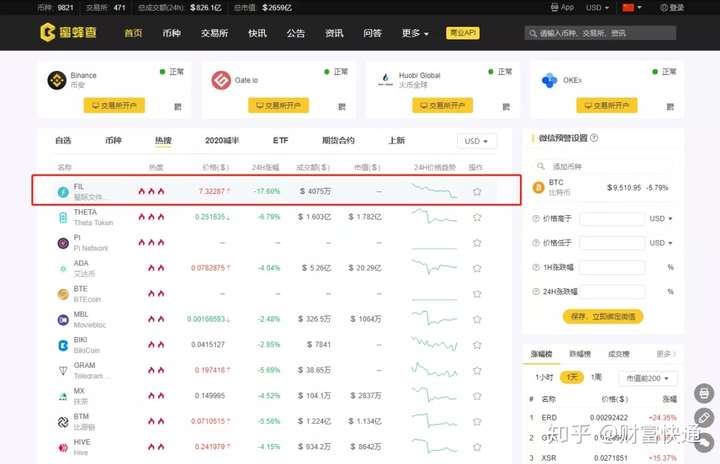Viewport: 720px width, 464px height.
Task: Open USD unit dropdown for 价格高于
Action: click(661, 219)
